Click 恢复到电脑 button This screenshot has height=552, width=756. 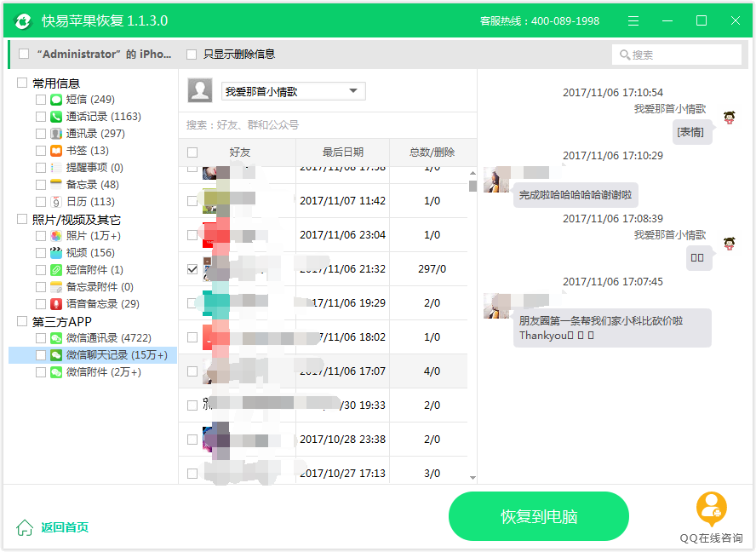pyautogui.click(x=539, y=516)
